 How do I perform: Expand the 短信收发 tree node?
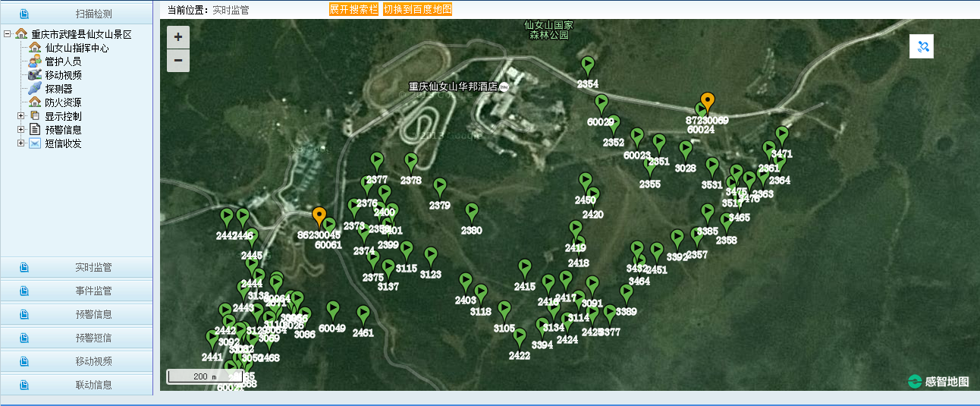[20, 143]
